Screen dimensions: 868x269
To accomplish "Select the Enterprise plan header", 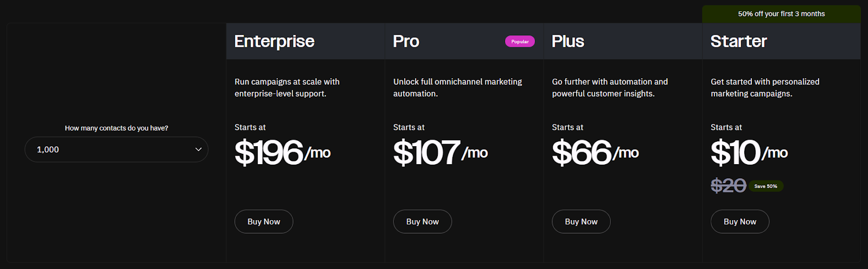I will point(275,41).
